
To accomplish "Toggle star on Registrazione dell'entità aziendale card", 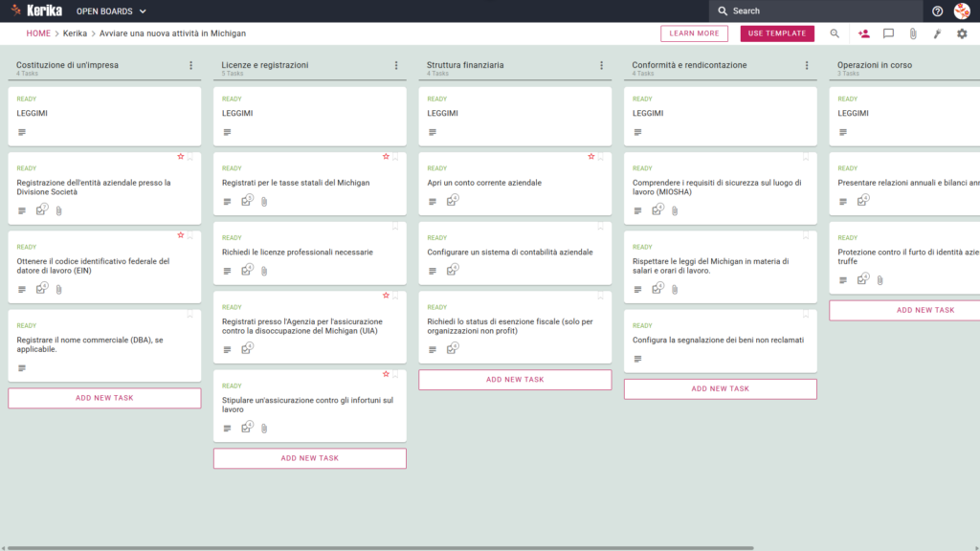I will tap(181, 157).
